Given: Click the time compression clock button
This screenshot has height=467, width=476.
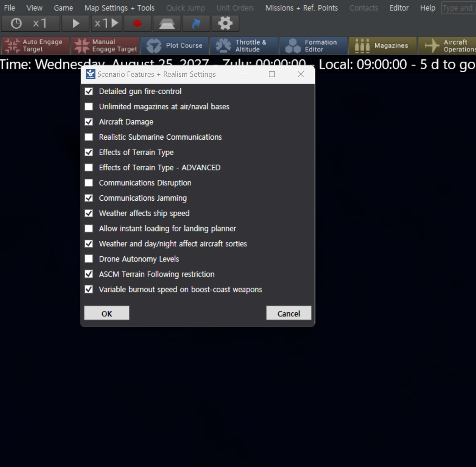Looking at the screenshot, I should tap(30, 24).
